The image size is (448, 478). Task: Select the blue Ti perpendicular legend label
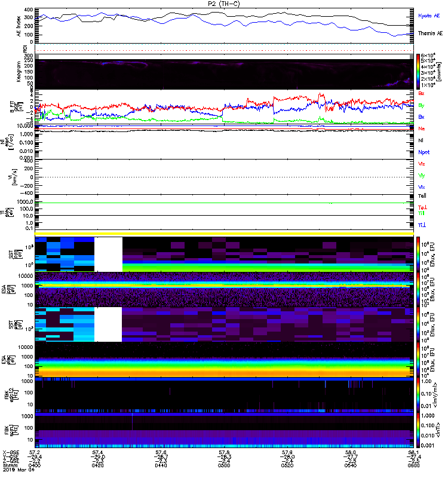(422, 225)
